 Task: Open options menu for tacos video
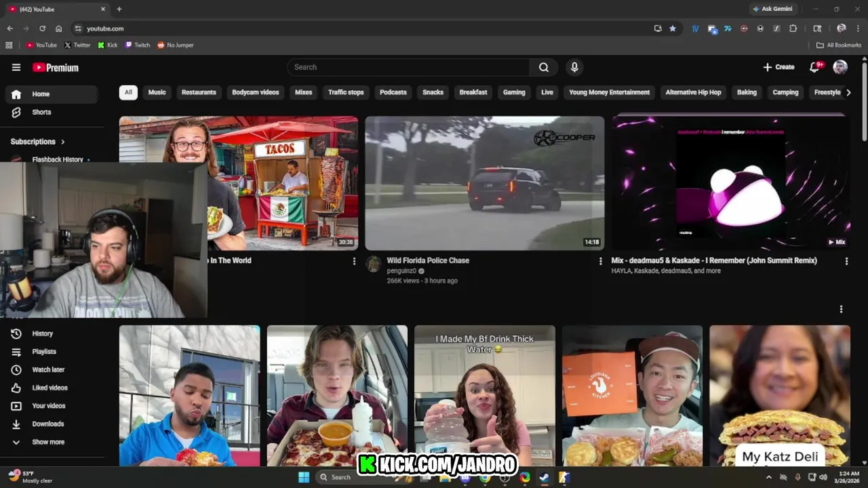pos(354,261)
